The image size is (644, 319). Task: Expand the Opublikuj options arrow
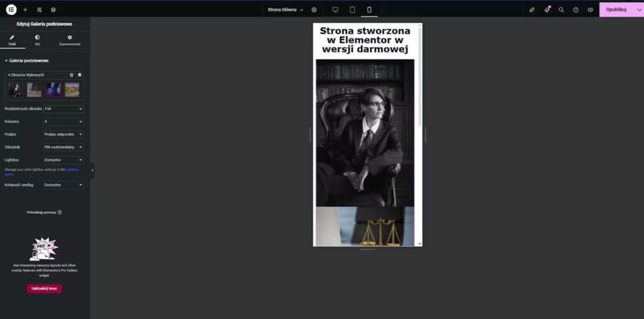point(639,9)
